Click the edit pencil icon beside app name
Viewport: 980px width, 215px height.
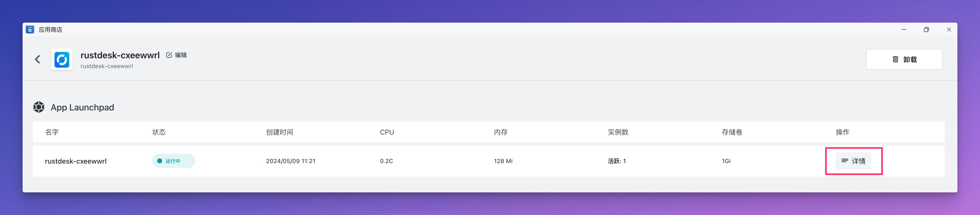tap(169, 55)
